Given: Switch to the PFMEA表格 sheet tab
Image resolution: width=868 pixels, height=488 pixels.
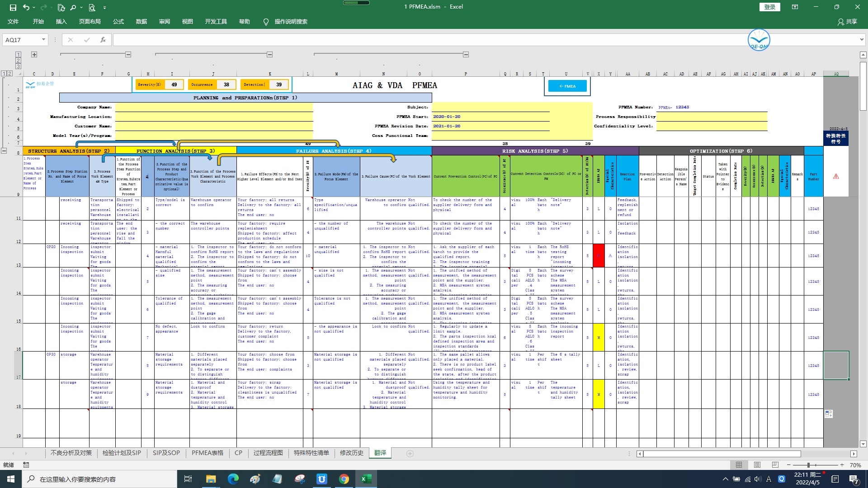Looking at the screenshot, I should 207,453.
